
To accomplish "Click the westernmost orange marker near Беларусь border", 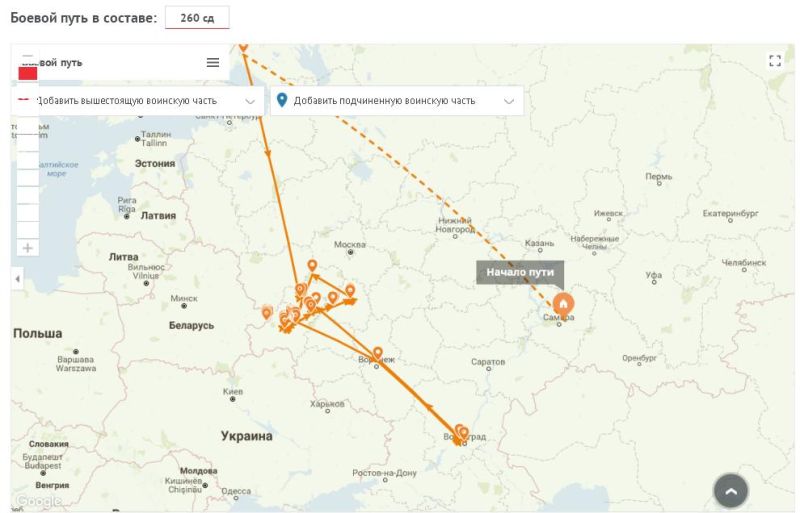I will pyautogui.click(x=266, y=313).
